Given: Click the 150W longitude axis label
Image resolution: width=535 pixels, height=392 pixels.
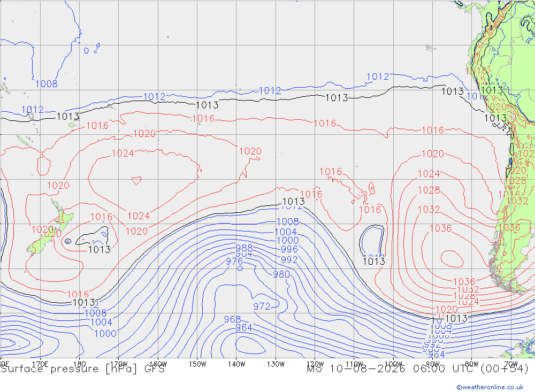Looking at the screenshot, I should point(197,364).
